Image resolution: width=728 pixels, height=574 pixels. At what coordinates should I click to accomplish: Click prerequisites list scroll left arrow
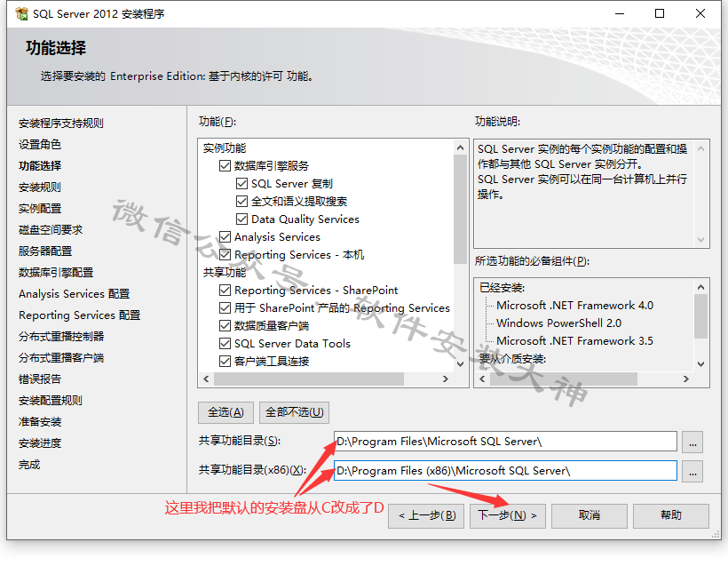tap(482, 379)
